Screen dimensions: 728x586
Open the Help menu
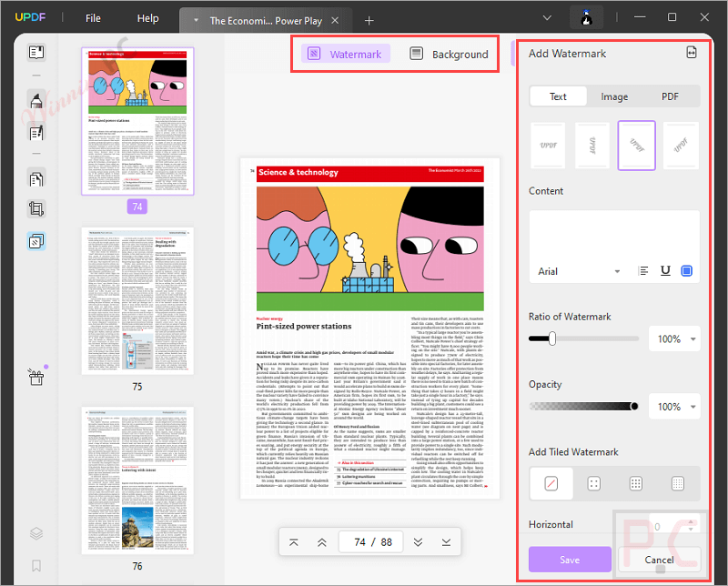[147, 18]
